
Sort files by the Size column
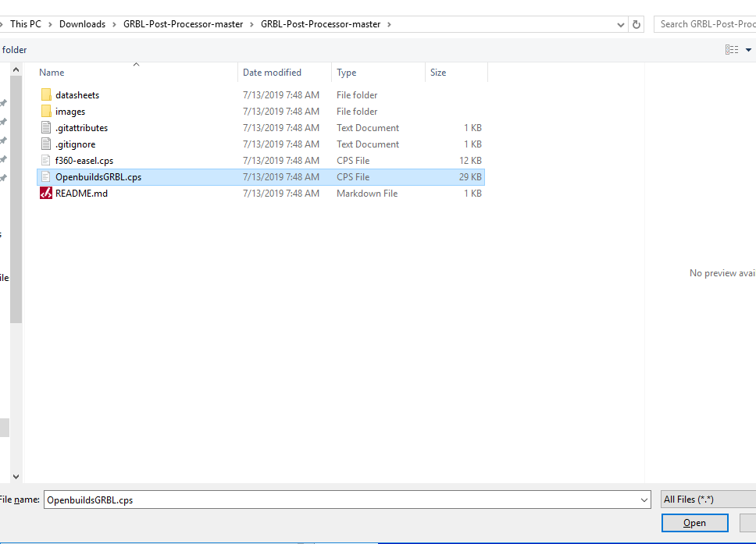[438, 73]
